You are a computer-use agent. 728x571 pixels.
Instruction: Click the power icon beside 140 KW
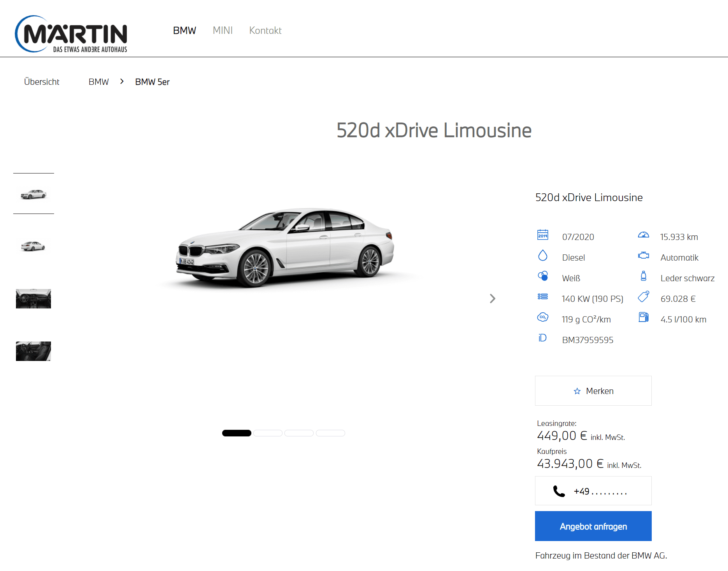[x=543, y=297]
